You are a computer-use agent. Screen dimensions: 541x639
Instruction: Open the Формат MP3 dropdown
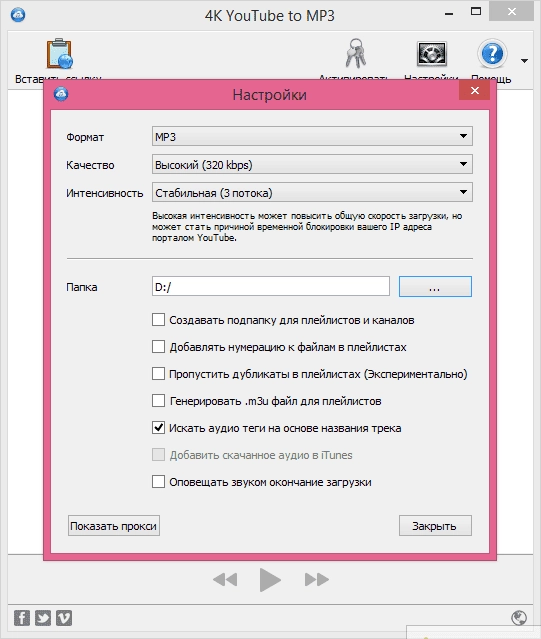pyautogui.click(x=312, y=136)
